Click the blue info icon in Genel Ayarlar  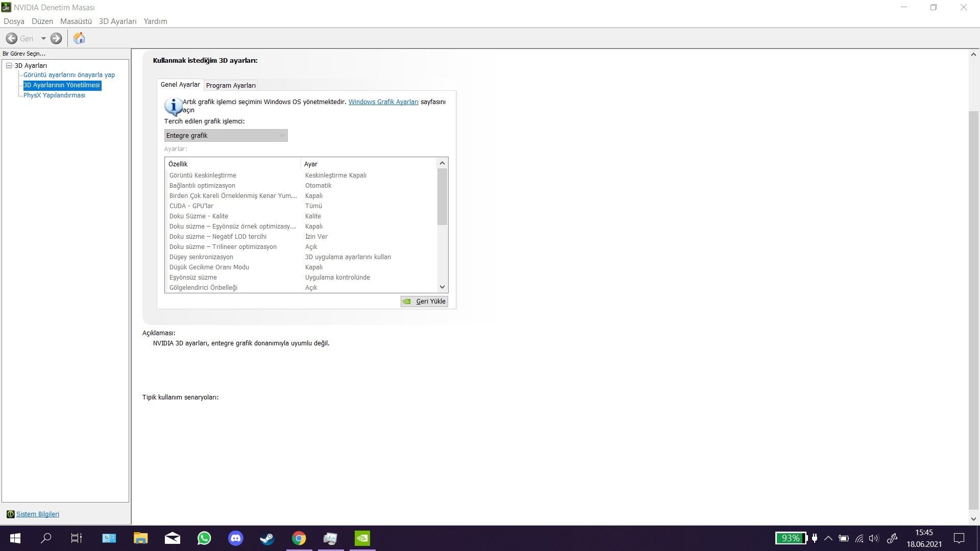click(x=173, y=106)
